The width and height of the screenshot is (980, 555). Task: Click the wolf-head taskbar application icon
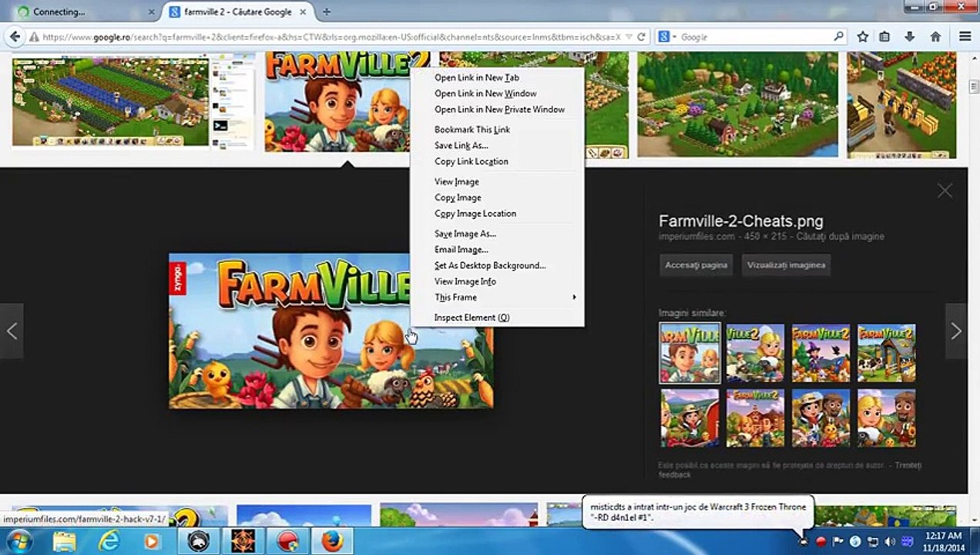tap(198, 541)
